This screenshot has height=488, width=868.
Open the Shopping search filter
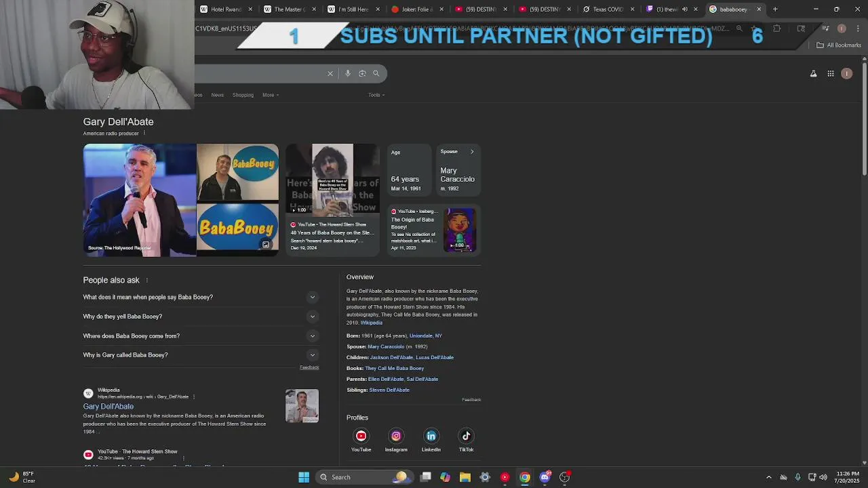tap(243, 95)
